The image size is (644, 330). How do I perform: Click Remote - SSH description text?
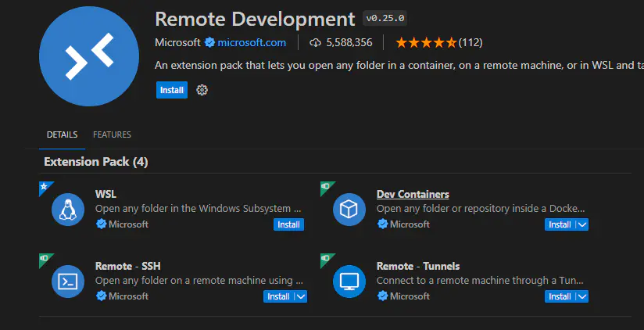click(x=199, y=281)
